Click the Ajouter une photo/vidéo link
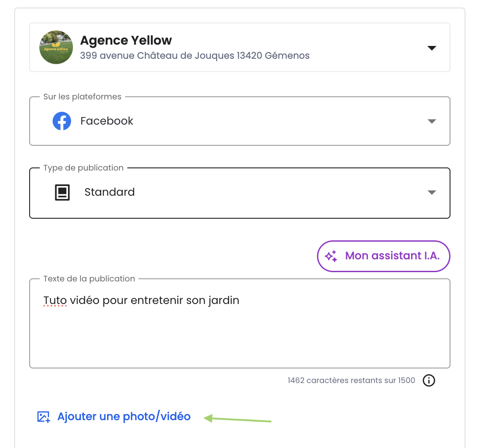This screenshot has height=448, width=496. tap(124, 417)
